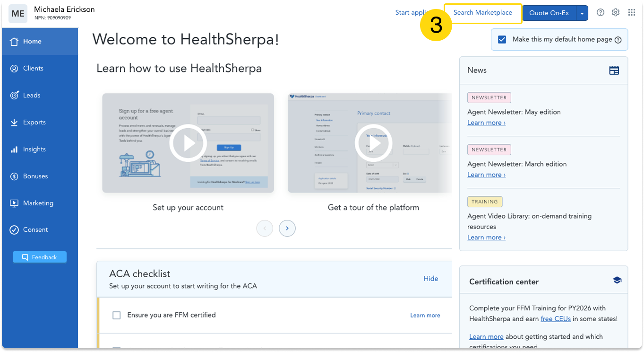Viewport: 644px width, 352px height.
Task: Click the 'Michaela Erickson' name in header
Action: [x=64, y=9]
